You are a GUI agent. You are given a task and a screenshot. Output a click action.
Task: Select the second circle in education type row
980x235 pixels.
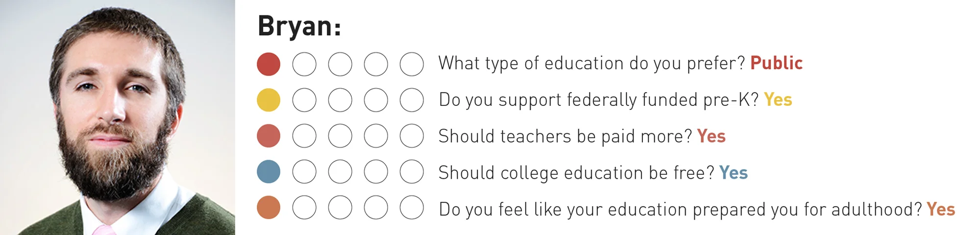(304, 64)
